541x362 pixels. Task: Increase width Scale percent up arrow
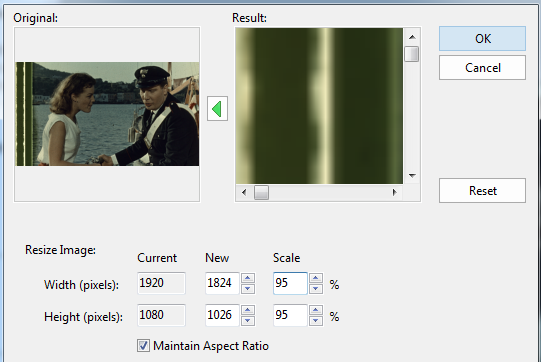click(316, 278)
